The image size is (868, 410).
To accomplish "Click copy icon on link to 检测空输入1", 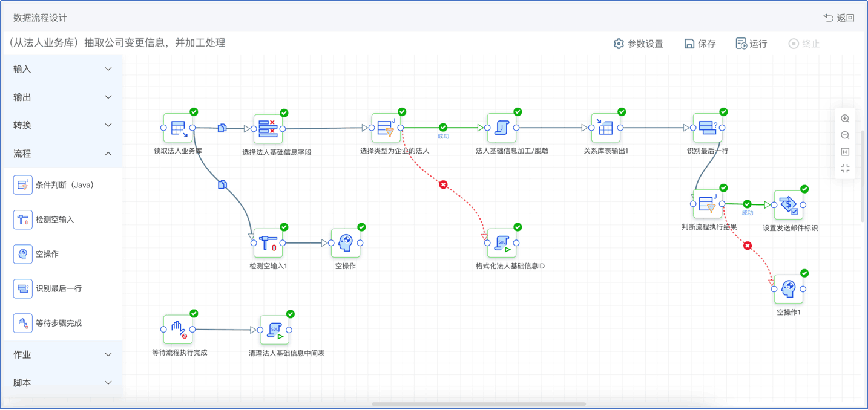I will [x=222, y=184].
